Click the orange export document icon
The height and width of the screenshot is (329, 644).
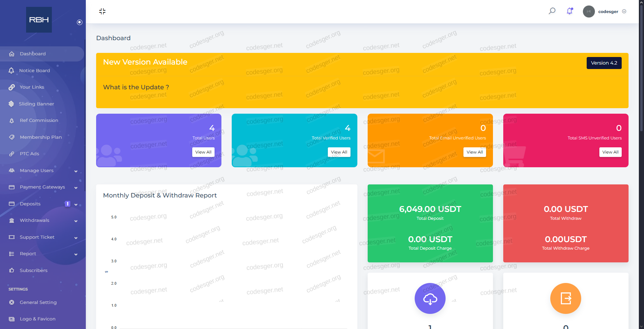pos(566,298)
